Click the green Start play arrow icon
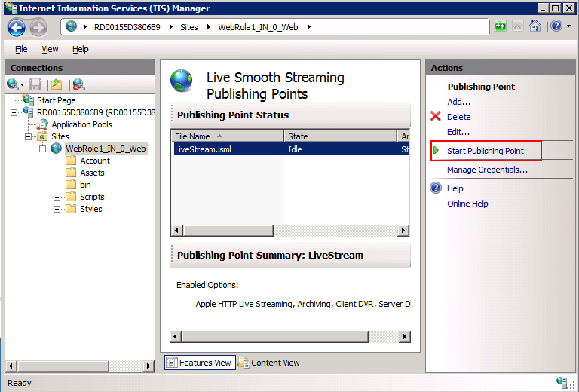The image size is (579, 392). (x=436, y=150)
